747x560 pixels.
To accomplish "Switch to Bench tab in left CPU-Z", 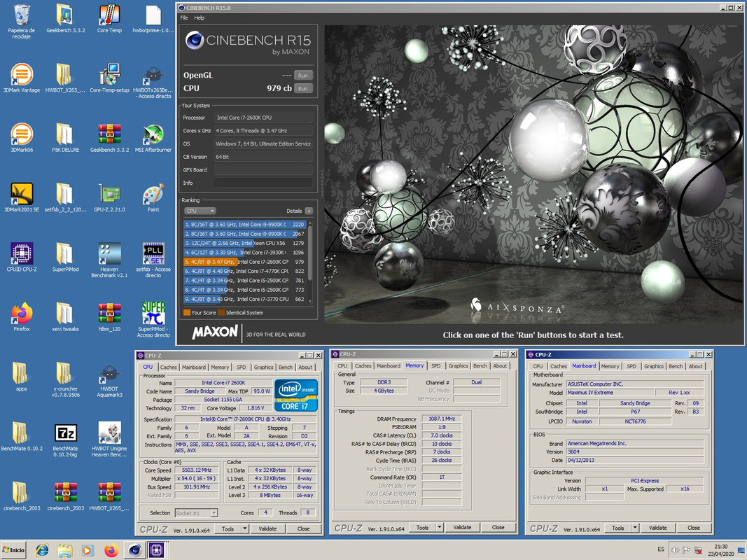I will pyautogui.click(x=286, y=367).
